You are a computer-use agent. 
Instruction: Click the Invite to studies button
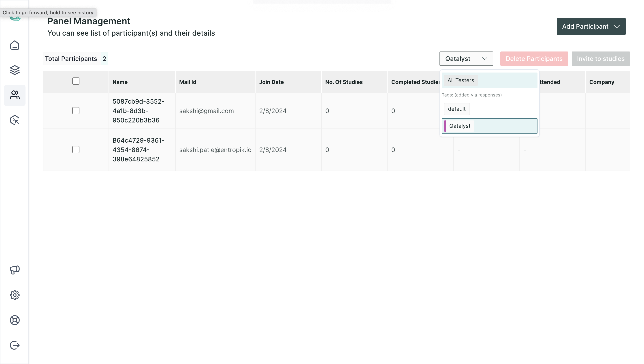(601, 59)
